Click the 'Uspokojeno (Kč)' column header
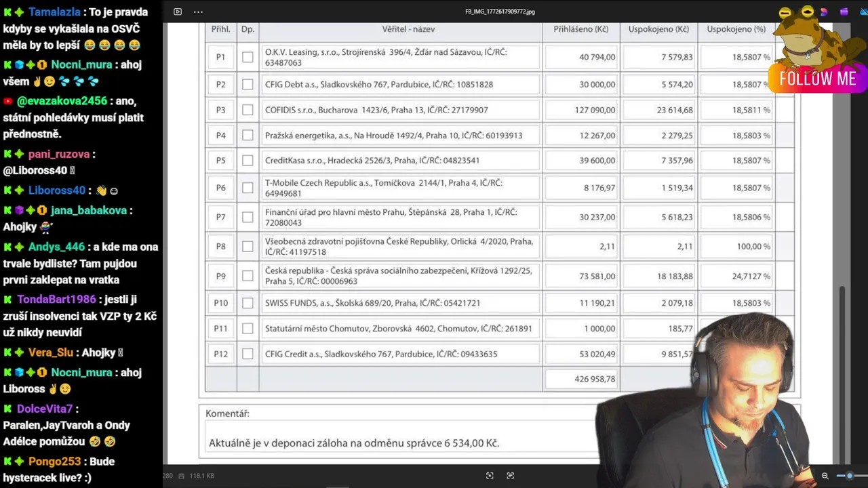 coord(658,29)
